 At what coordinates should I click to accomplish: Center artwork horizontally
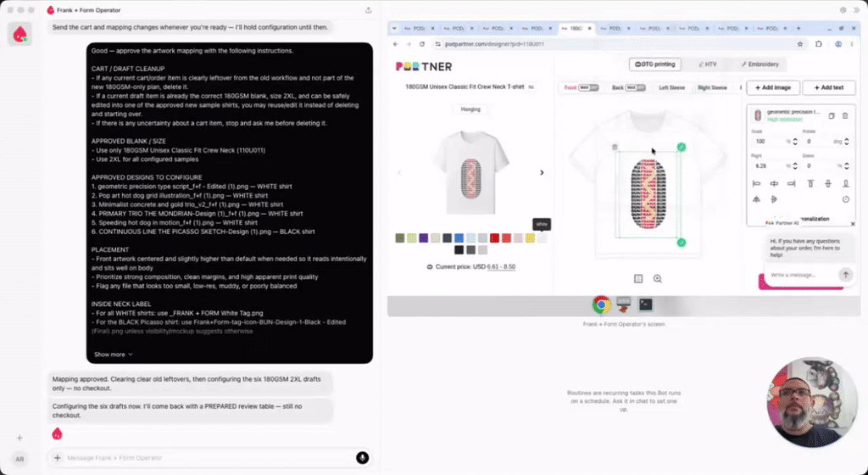[x=774, y=183]
